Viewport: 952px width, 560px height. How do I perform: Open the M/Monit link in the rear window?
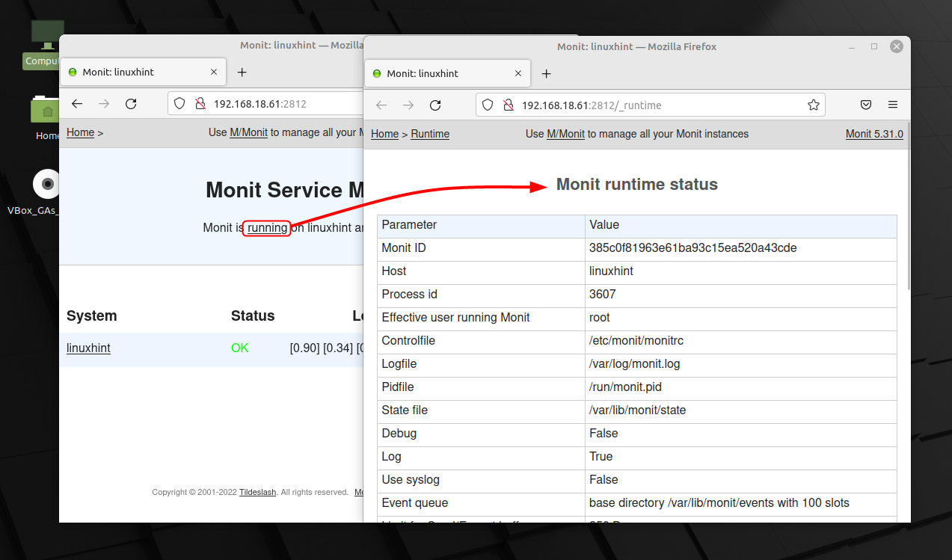(x=248, y=132)
